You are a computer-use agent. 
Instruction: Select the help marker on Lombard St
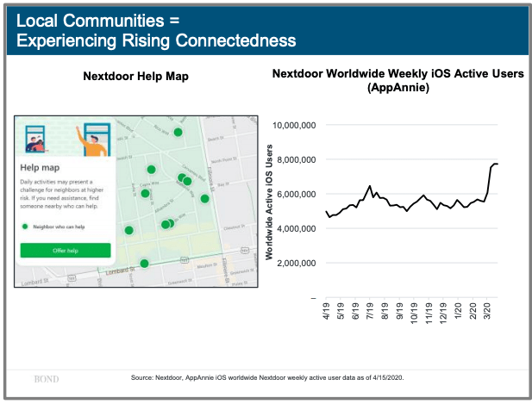[x=144, y=264]
